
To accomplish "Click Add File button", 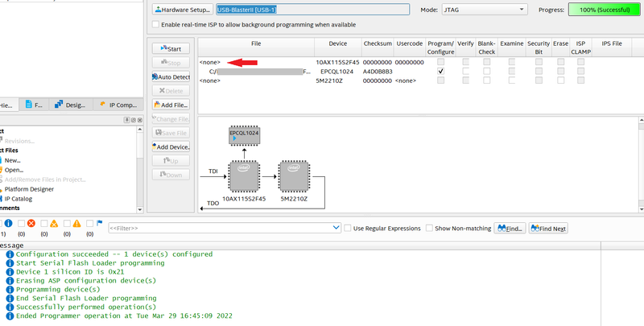I will (x=170, y=105).
